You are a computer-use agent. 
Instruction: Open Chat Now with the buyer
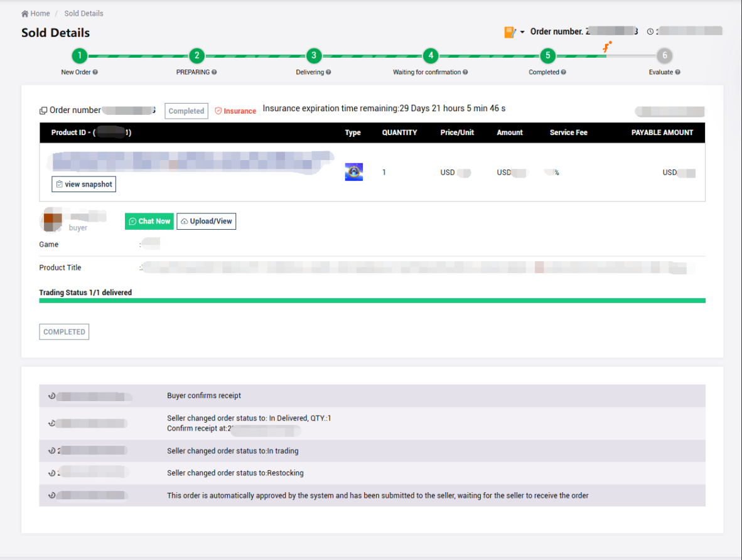(x=149, y=221)
